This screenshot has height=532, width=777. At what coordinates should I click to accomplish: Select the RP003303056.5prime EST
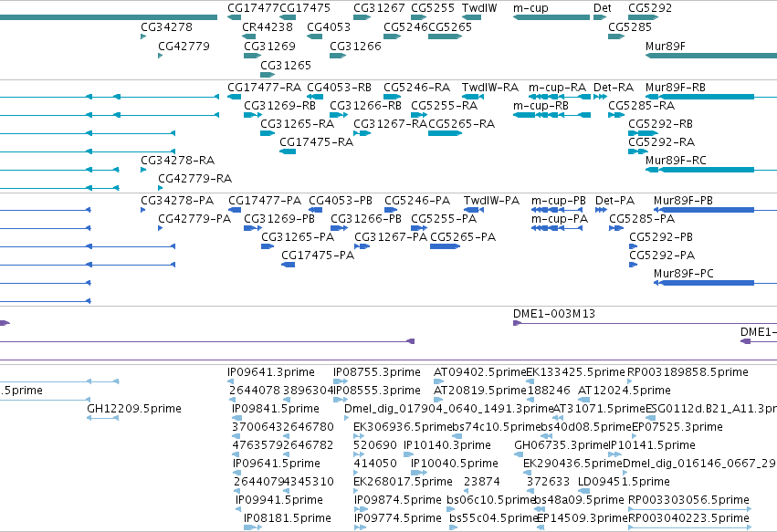tap(689, 509)
